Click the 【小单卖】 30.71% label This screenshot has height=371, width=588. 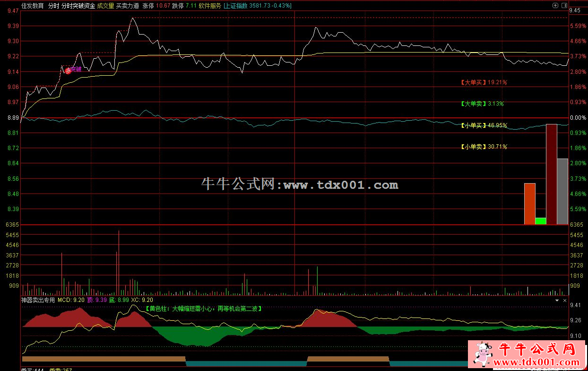click(x=484, y=147)
